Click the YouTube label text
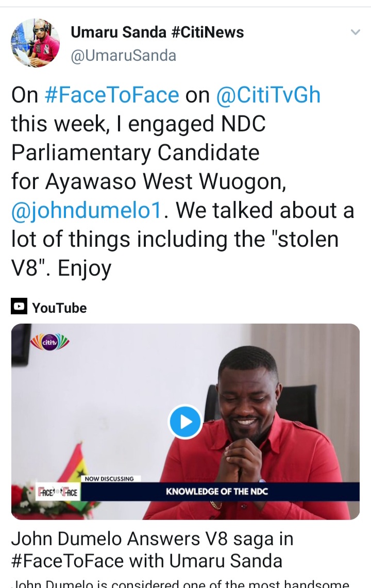The width and height of the screenshot is (371, 588). pos(59,308)
